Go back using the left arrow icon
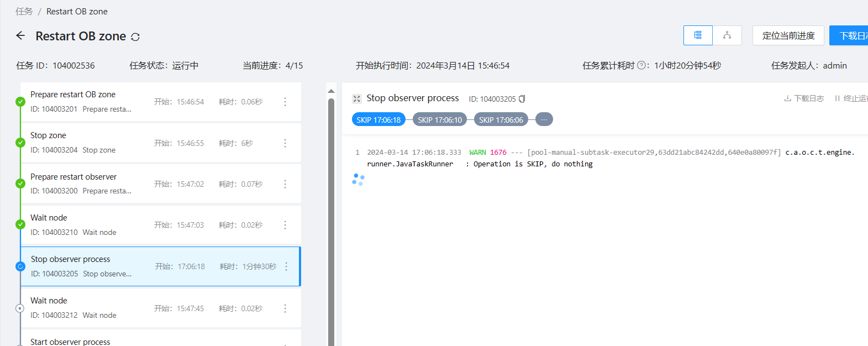This screenshot has height=346, width=868. click(x=20, y=36)
